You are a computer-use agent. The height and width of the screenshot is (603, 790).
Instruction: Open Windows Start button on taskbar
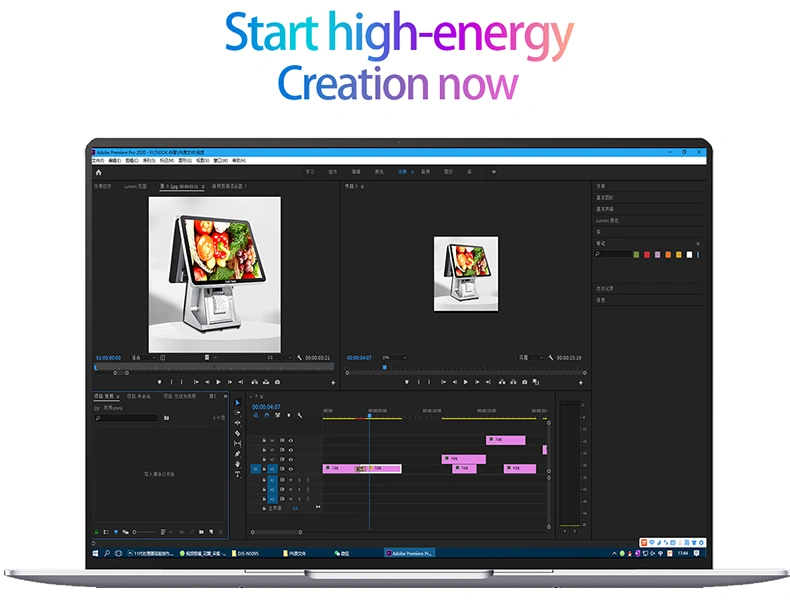click(95, 553)
